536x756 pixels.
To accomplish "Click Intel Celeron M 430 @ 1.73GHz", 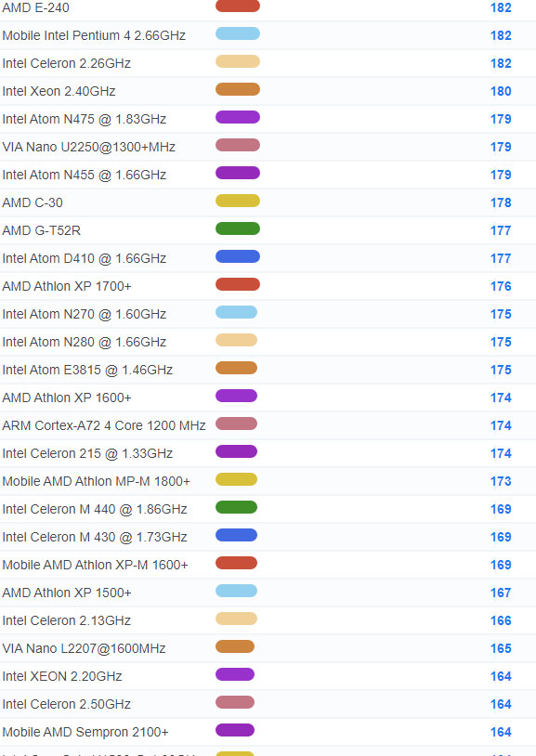I will [x=95, y=537].
